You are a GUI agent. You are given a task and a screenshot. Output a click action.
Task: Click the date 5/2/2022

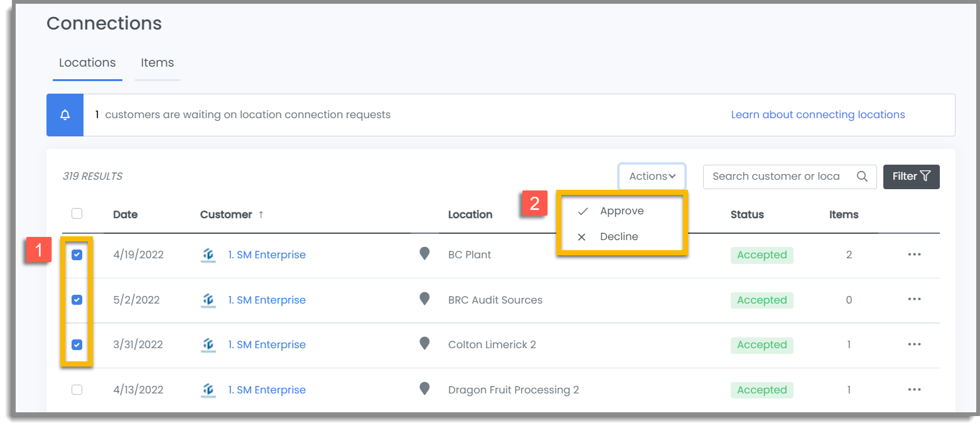point(136,300)
